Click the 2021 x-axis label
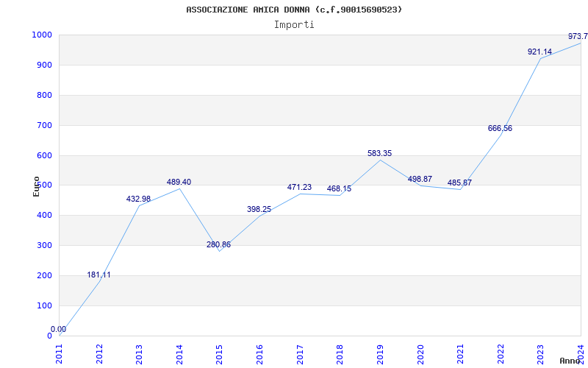The height and width of the screenshot is (368, 588). (461, 354)
